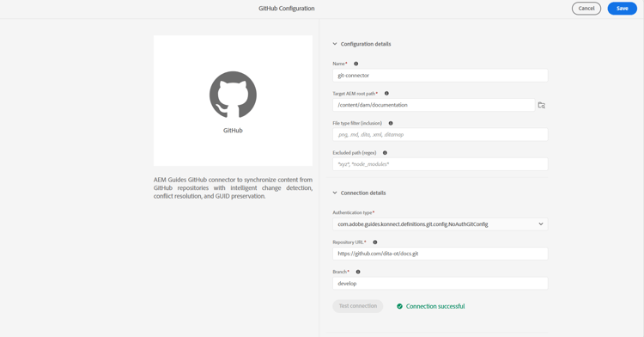Open the Authentication type dropdown
Viewport: 644px width, 337px height.
[x=440, y=224]
